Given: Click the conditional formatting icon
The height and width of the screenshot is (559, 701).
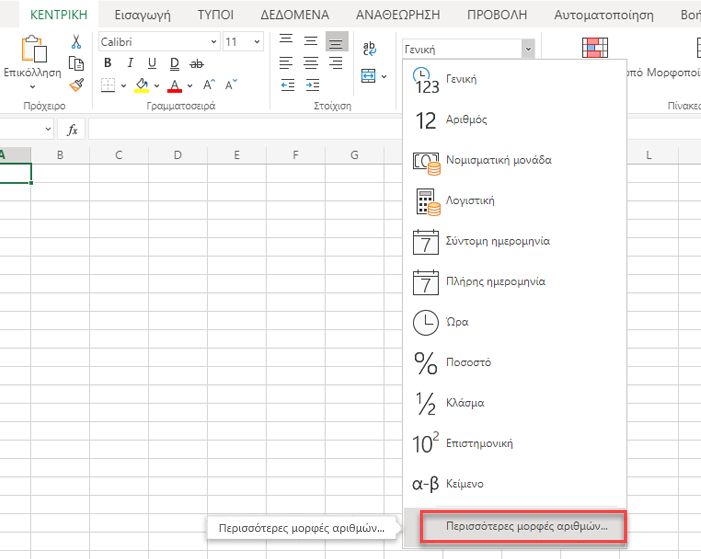Looking at the screenshot, I should tap(595, 47).
